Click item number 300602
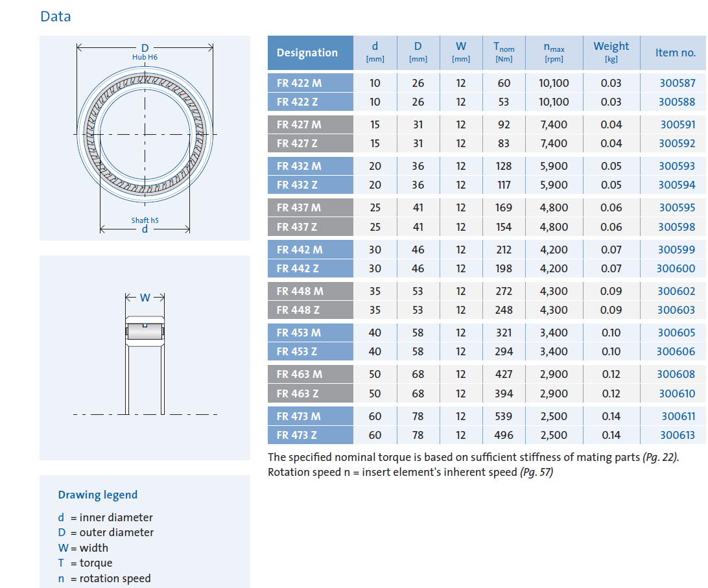The width and height of the screenshot is (708, 588). click(676, 291)
